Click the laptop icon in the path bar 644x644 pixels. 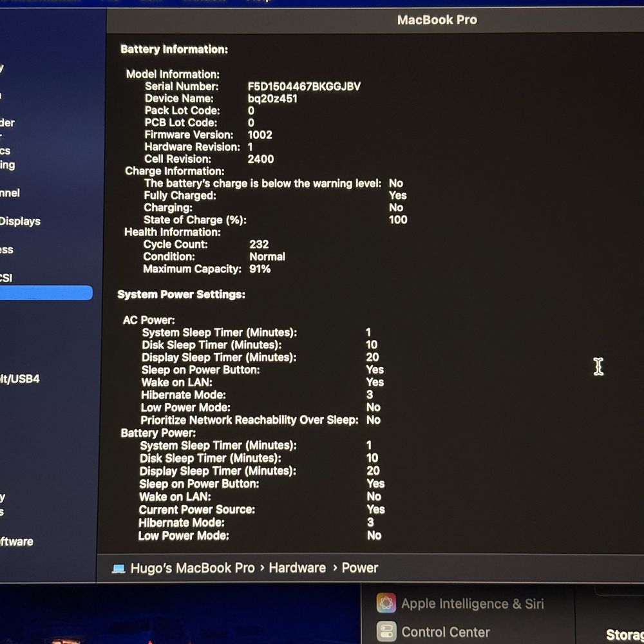pos(118,569)
